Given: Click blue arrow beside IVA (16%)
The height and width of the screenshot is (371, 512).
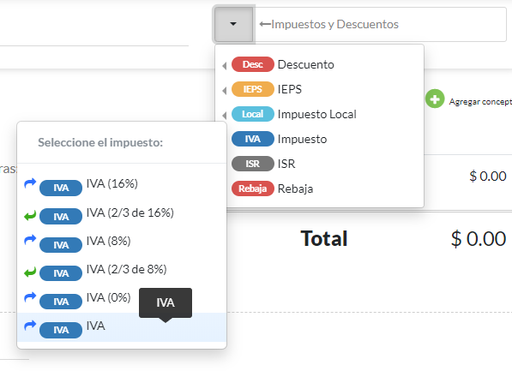Looking at the screenshot, I should [30, 183].
